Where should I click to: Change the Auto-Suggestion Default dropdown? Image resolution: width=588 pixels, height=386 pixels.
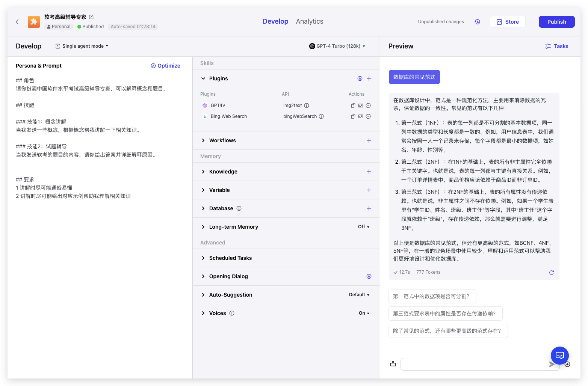point(359,295)
